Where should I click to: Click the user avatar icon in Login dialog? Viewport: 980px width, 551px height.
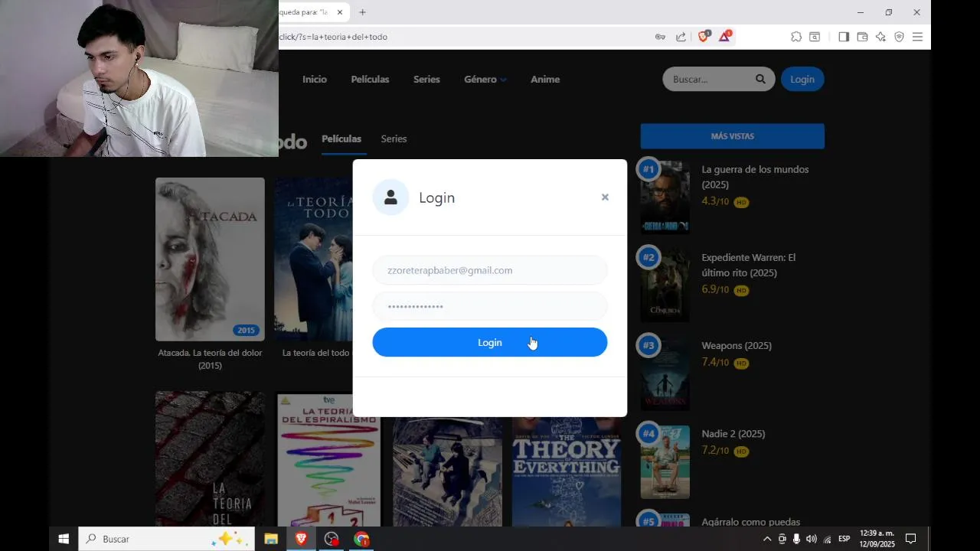390,197
